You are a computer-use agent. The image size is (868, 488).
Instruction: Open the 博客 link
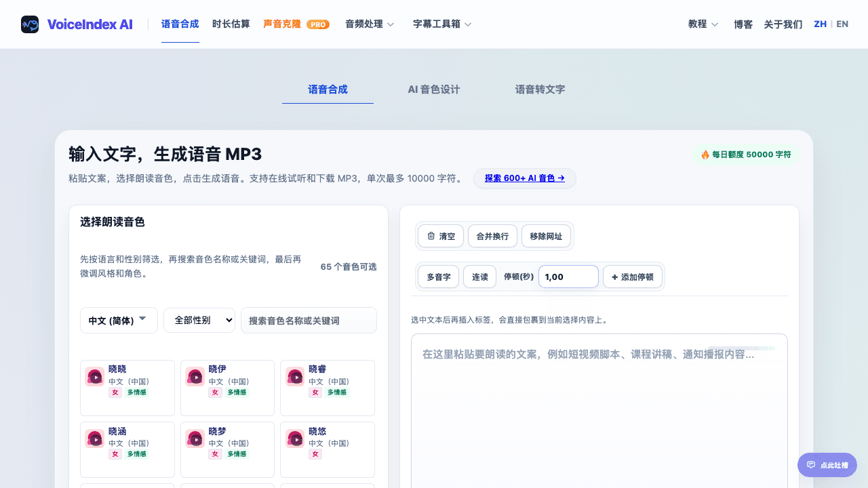[743, 24]
